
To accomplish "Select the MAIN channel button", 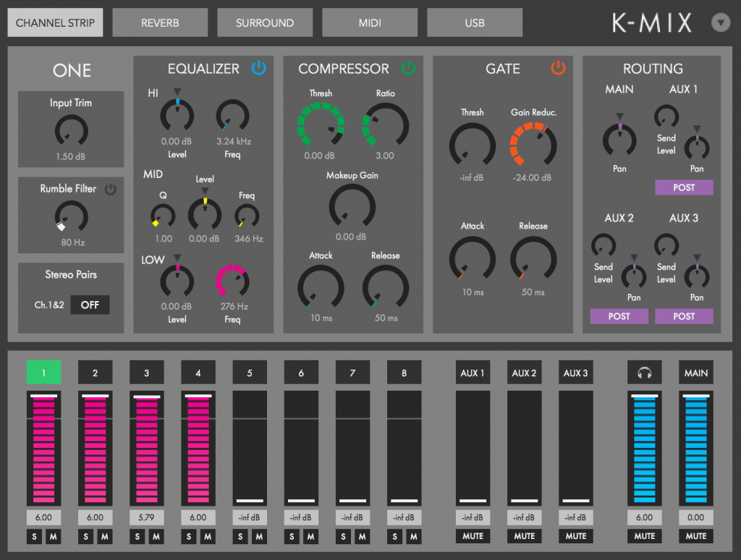I will point(695,372).
